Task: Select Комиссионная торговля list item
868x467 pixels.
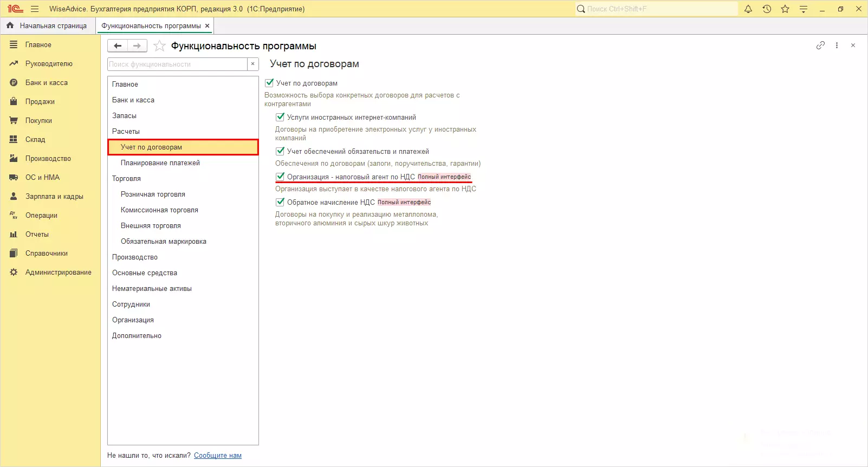Action: [183, 210]
